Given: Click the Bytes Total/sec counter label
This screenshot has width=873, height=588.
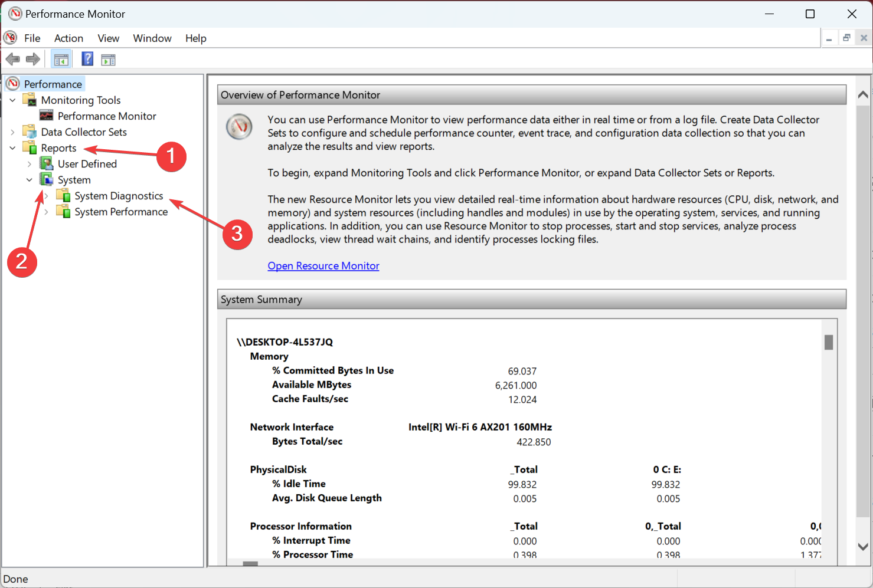Looking at the screenshot, I should coord(307,441).
